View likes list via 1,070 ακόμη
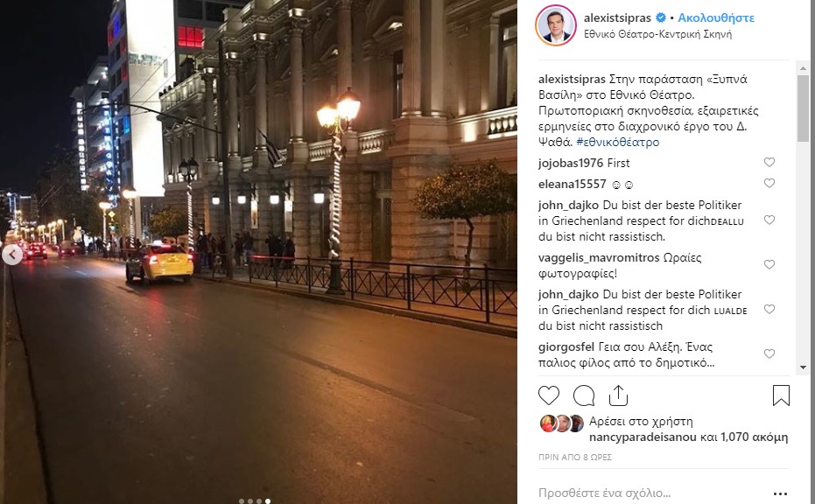 pyautogui.click(x=755, y=437)
